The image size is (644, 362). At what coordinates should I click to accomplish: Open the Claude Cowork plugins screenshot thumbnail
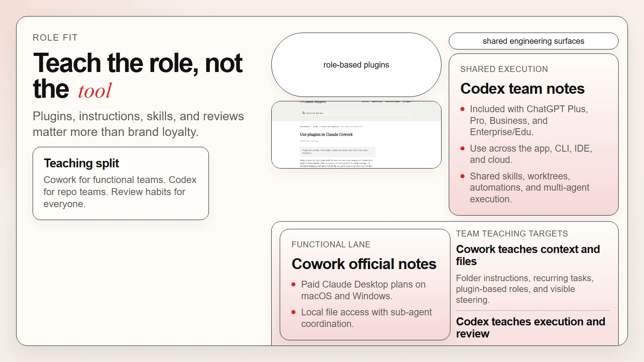[x=356, y=135]
